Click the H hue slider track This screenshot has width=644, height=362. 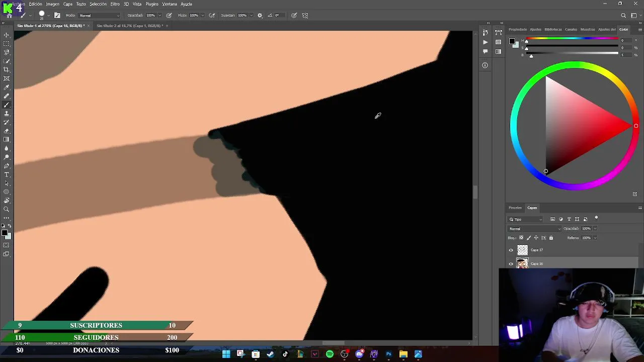point(572,39)
